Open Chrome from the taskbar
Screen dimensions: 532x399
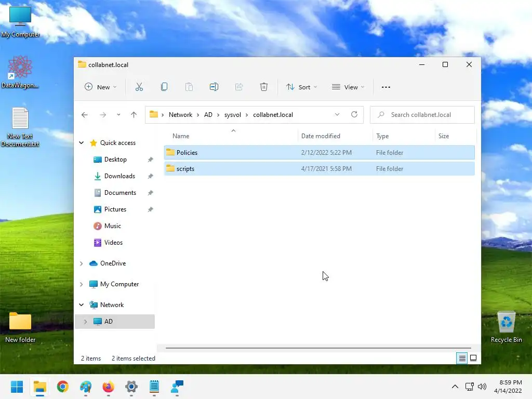pos(63,387)
